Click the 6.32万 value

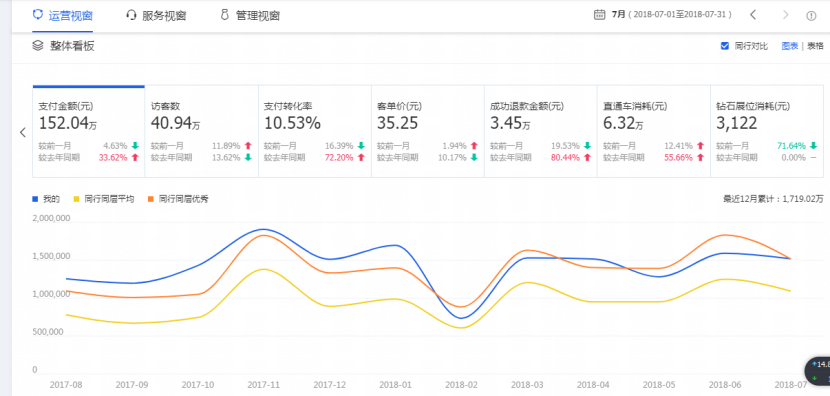pos(624,123)
